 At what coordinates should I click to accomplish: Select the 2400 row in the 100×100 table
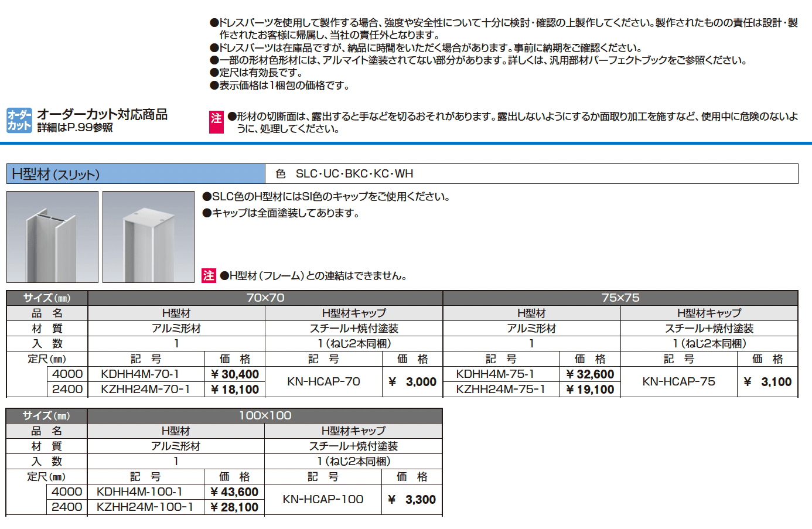point(66,507)
